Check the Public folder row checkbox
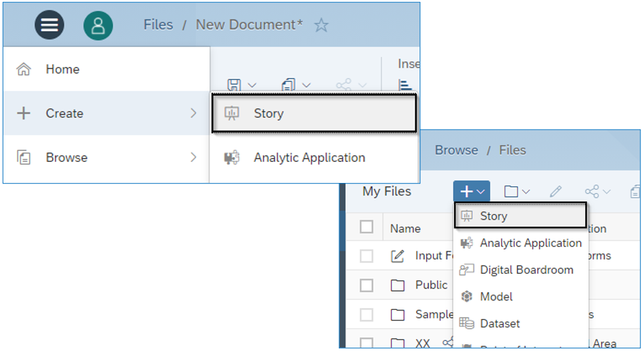644x351 pixels. (366, 285)
